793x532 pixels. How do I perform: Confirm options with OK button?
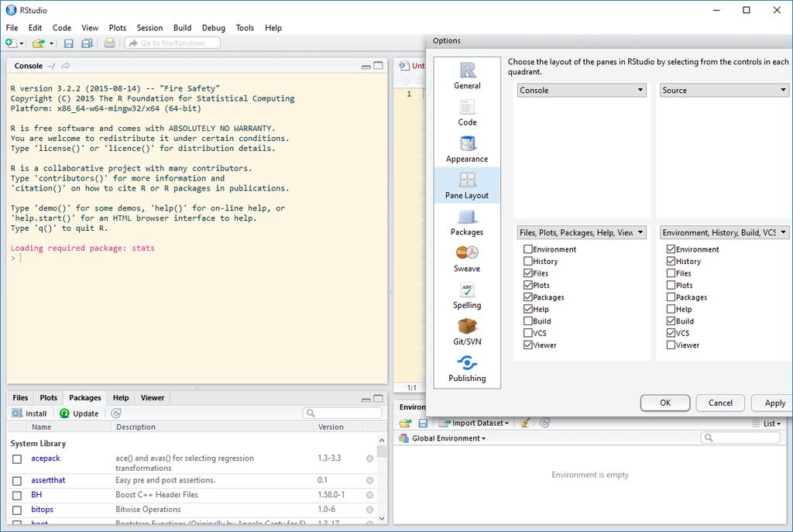pos(665,403)
